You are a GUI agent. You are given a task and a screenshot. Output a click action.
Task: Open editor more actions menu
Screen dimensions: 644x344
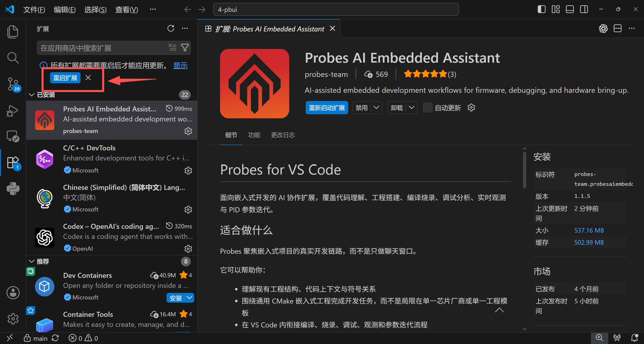632,28
